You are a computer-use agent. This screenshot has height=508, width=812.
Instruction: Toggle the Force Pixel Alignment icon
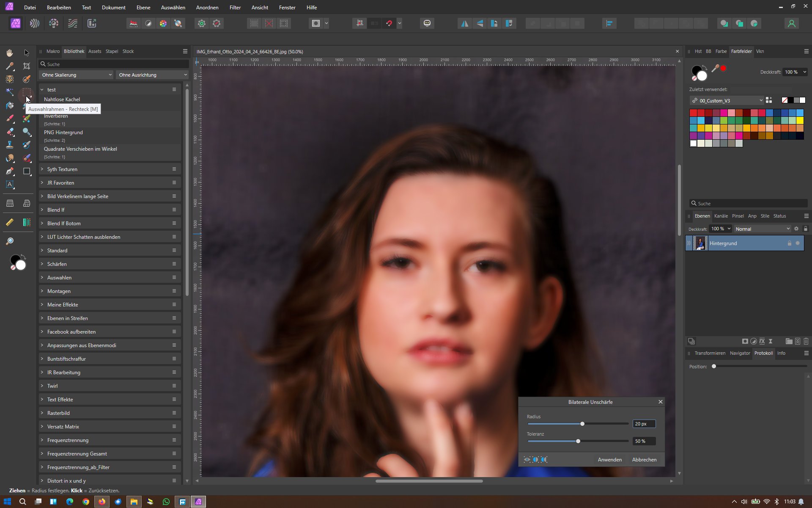pos(360,23)
